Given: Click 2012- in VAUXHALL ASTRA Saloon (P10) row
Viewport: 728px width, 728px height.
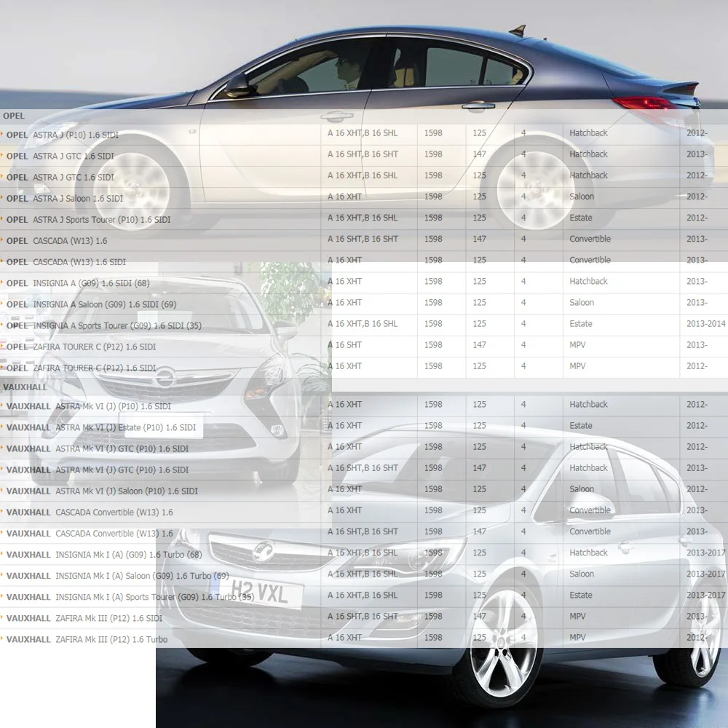Looking at the screenshot, I should click(x=697, y=489).
